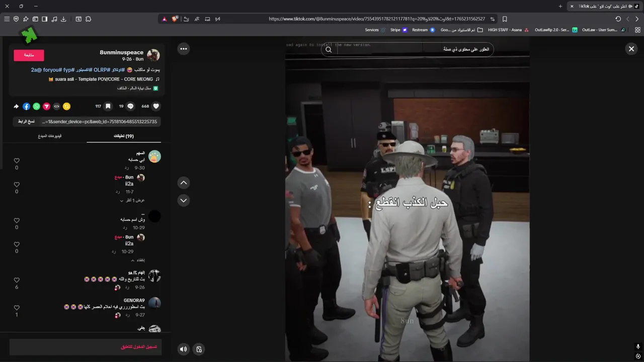The image size is (644, 362).
Task: Open 8unminuspeace profile avatar
Action: pos(153,55)
